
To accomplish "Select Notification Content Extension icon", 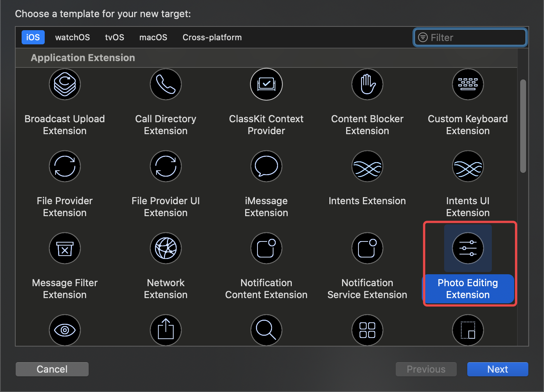I will 266,248.
